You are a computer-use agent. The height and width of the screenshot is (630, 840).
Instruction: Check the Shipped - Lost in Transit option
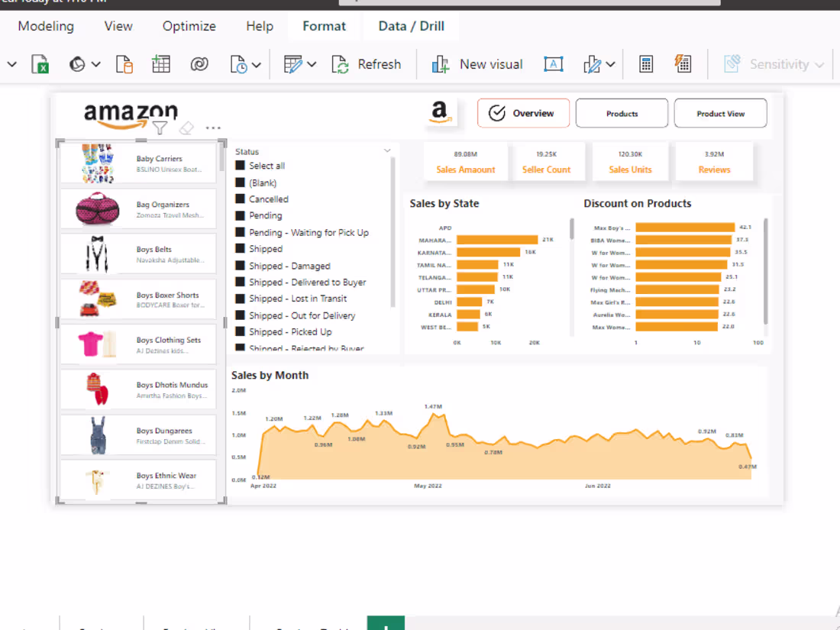click(241, 299)
